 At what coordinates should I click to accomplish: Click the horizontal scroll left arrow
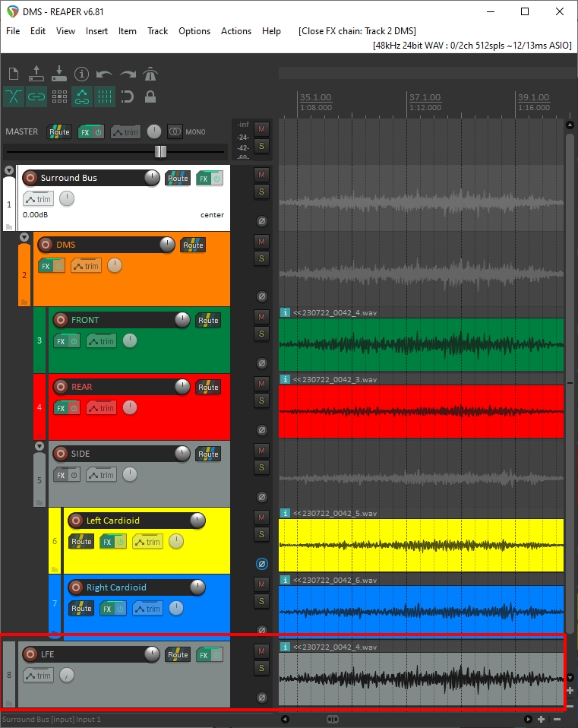pyautogui.click(x=286, y=719)
